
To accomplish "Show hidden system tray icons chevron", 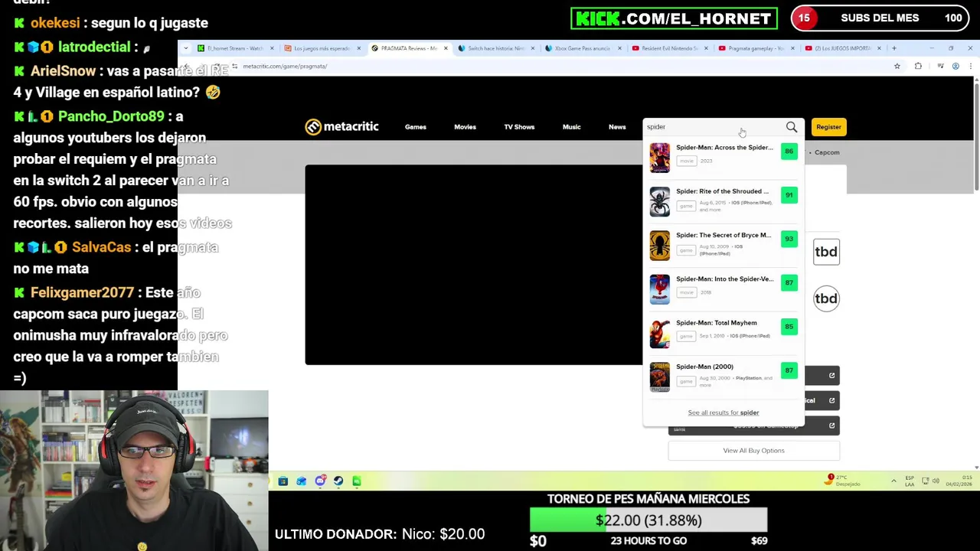I will [x=893, y=481].
